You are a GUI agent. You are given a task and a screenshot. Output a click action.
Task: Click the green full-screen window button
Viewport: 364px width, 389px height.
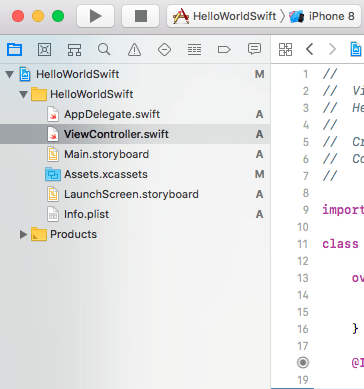pyautogui.click(x=58, y=16)
